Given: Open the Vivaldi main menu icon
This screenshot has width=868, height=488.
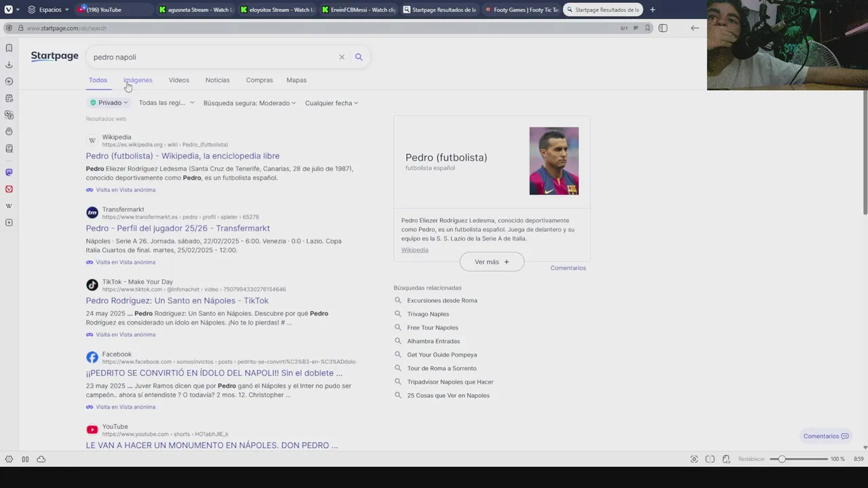Looking at the screenshot, I should tap(8, 9).
